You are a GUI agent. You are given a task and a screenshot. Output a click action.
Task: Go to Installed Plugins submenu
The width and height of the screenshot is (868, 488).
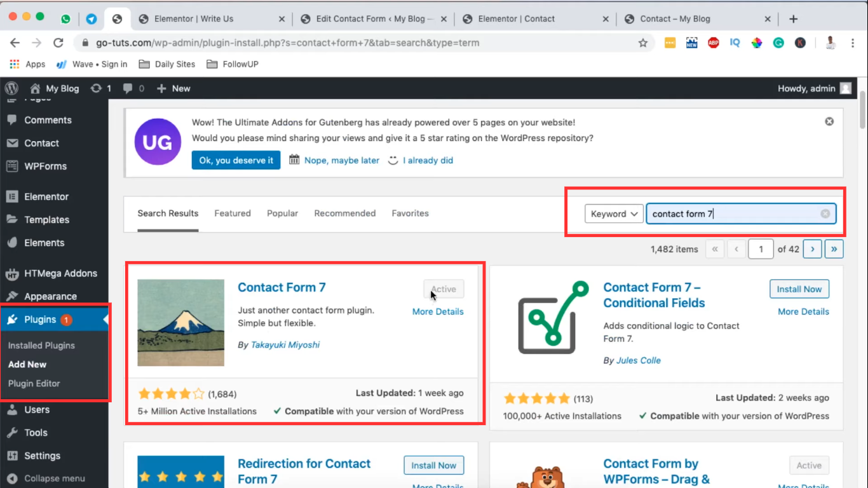[x=41, y=346]
